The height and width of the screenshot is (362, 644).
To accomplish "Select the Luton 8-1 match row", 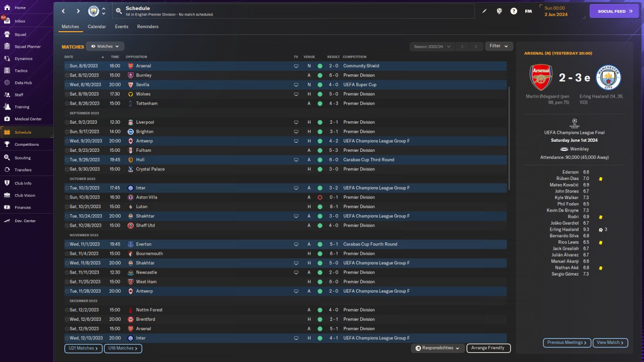I will (x=285, y=207).
